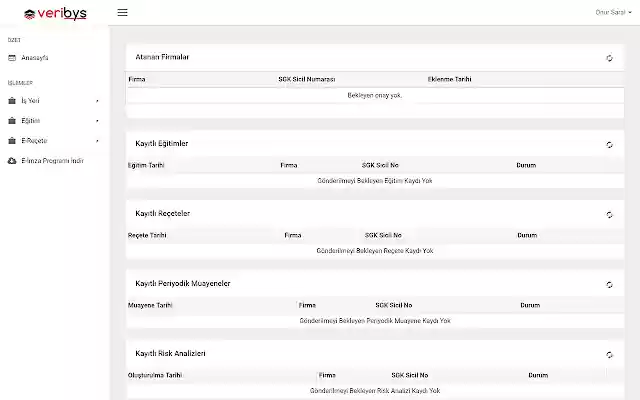Click the Kayıtlı Eğitimler heading

pos(162,144)
